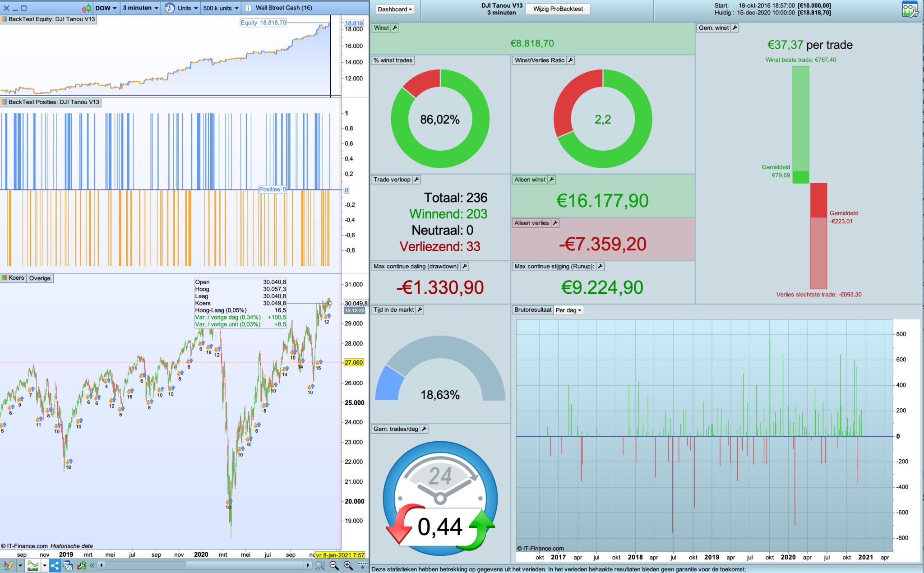Screen dimensions: 924x573
Task: Click the candlestick chart style icon
Action: tap(86, 8)
